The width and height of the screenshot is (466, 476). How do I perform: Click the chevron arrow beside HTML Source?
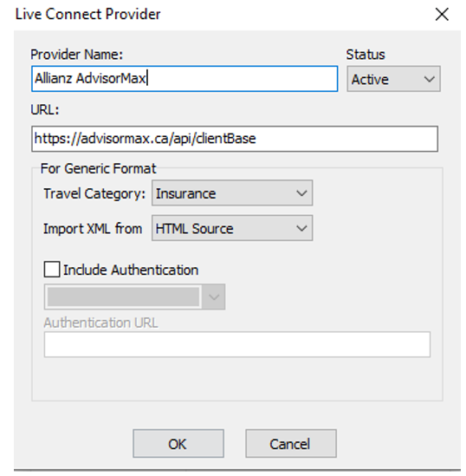click(301, 228)
